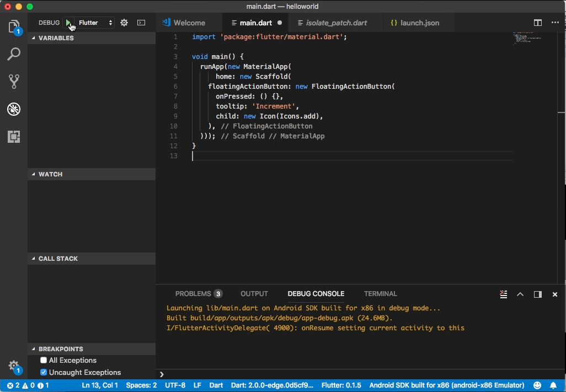This screenshot has width=566, height=392.
Task: Click the Problems count badge 3
Action: click(218, 294)
